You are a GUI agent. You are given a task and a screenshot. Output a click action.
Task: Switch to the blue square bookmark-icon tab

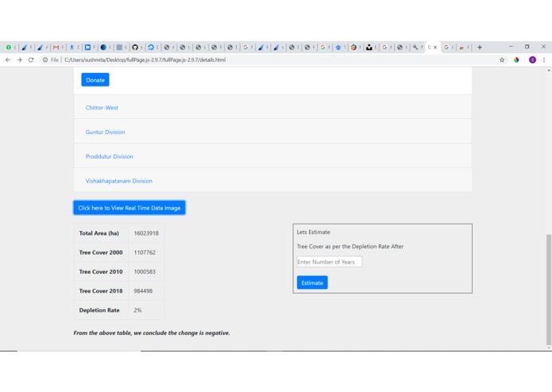point(87,47)
